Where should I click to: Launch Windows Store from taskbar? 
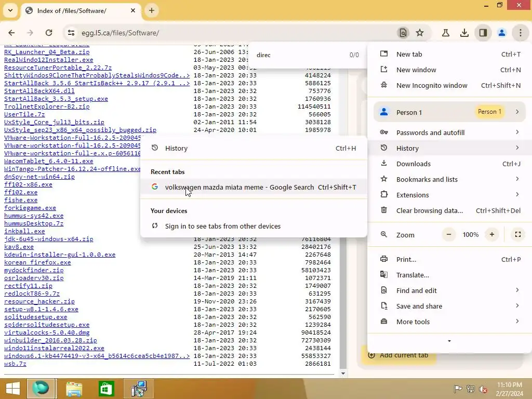(x=106, y=389)
